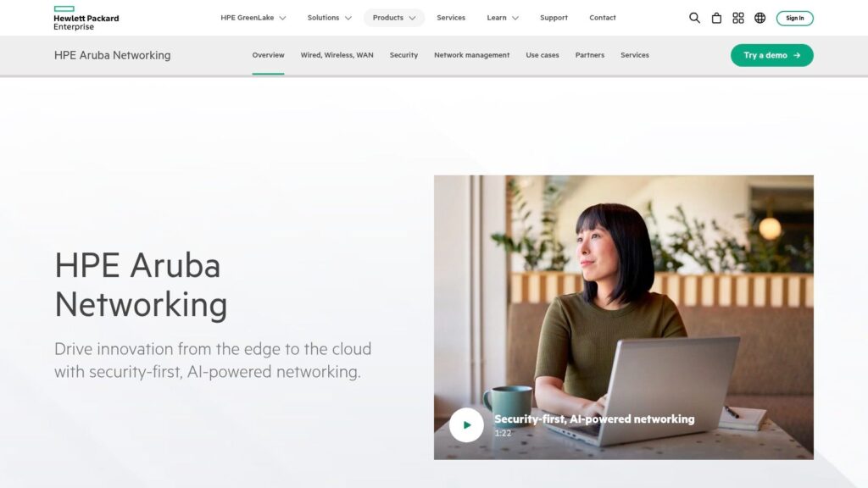Expand the Products dropdown menu

coord(394,18)
